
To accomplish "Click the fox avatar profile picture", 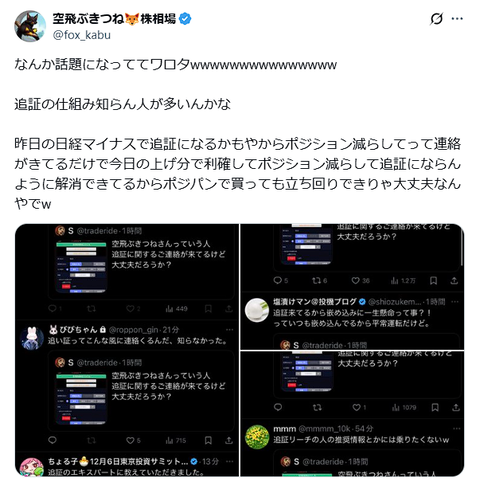I will click(30, 26).
